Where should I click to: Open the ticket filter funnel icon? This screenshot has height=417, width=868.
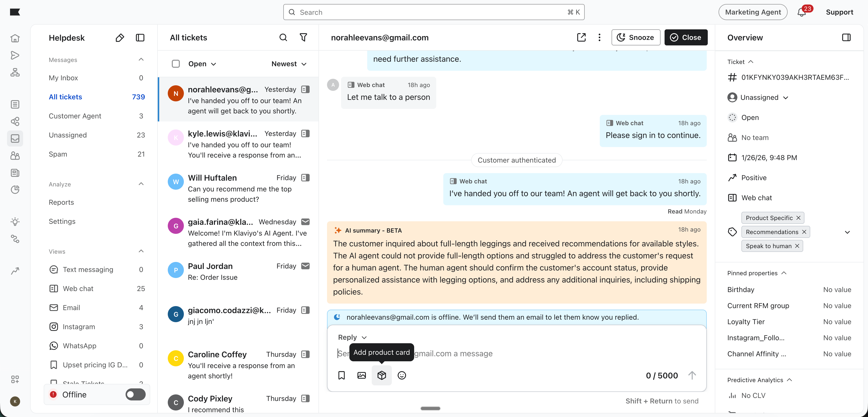tap(303, 37)
